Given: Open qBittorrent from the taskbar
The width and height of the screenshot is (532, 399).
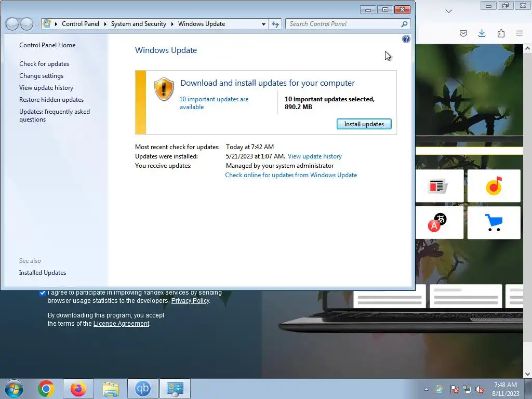Looking at the screenshot, I should [143, 389].
